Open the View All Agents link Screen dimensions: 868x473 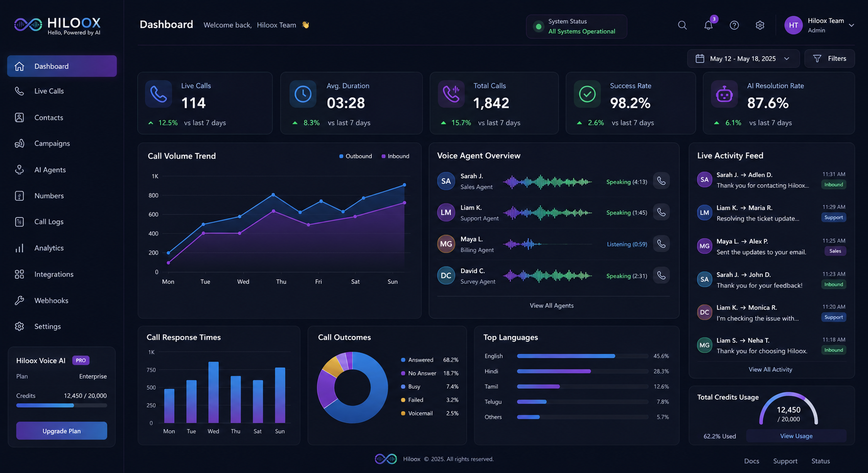click(x=552, y=305)
